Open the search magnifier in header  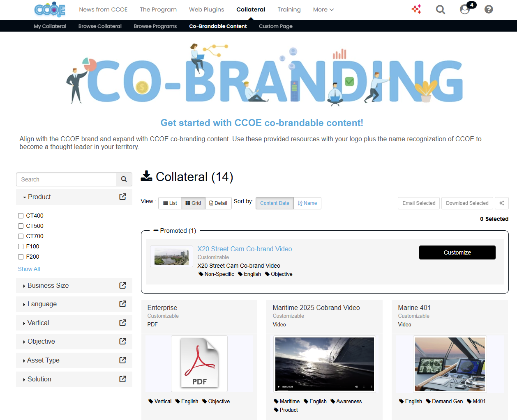[441, 9]
